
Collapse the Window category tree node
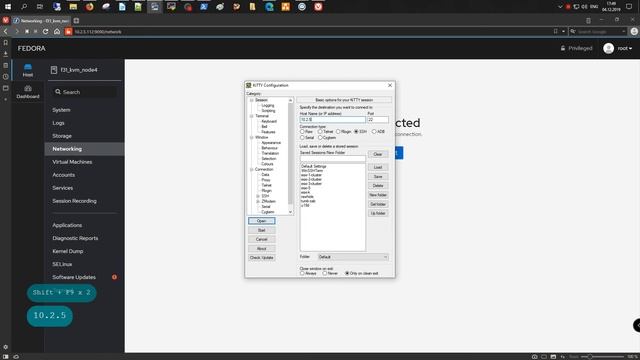click(x=252, y=138)
